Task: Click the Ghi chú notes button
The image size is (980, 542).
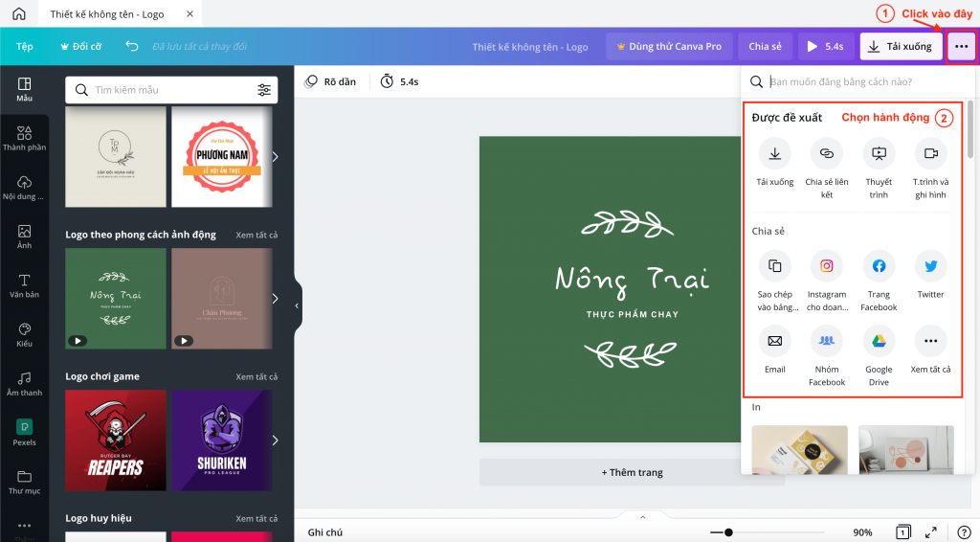Action: pyautogui.click(x=325, y=532)
